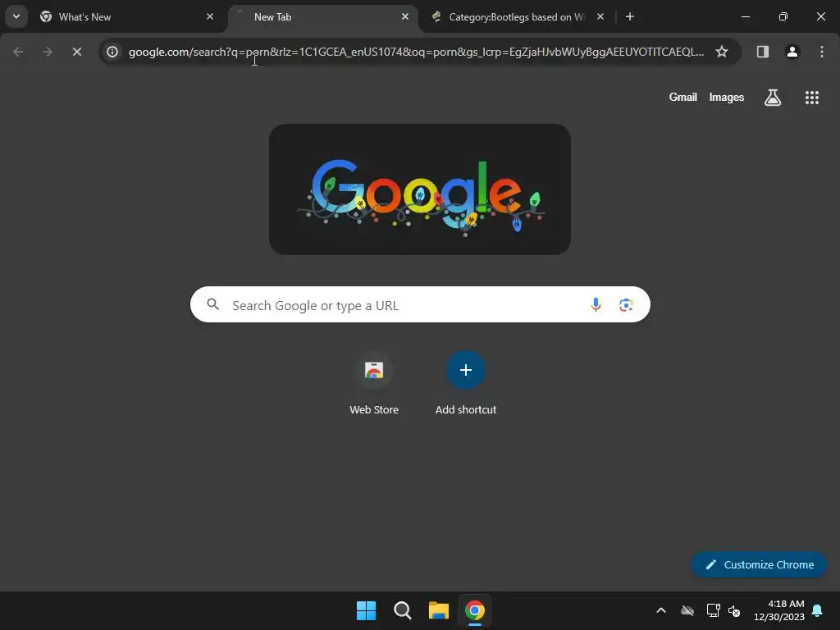Go forward with the forward arrow

pos(48,52)
